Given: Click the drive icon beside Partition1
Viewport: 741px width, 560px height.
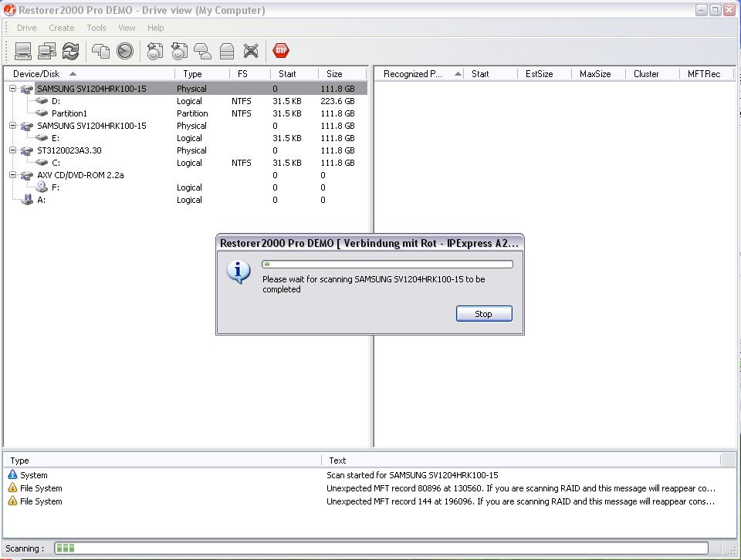Looking at the screenshot, I should tap(42, 113).
